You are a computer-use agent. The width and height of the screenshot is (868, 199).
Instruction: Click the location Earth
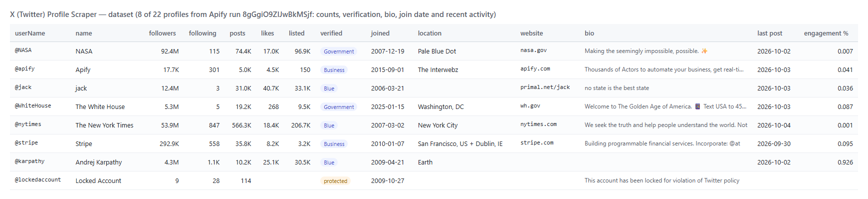[425, 162]
